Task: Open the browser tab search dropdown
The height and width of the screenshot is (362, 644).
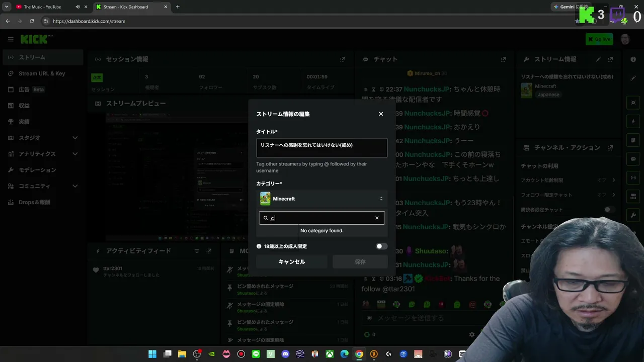Action: coord(7,7)
